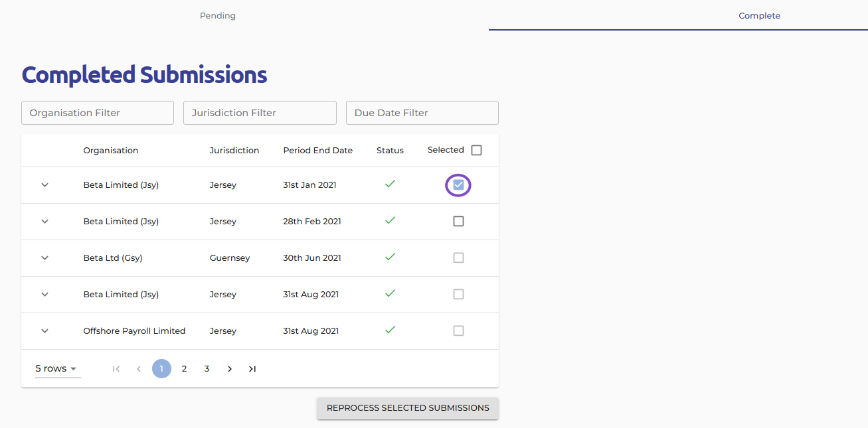Open the 5 rows page-size dropdown

tap(58, 369)
